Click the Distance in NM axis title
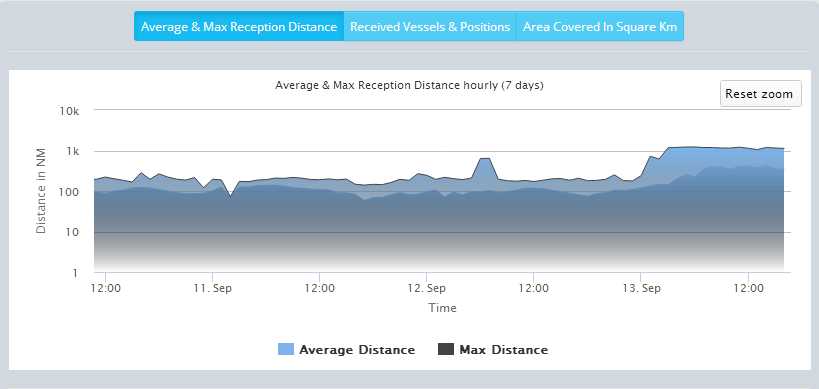The image size is (819, 389). (x=41, y=191)
